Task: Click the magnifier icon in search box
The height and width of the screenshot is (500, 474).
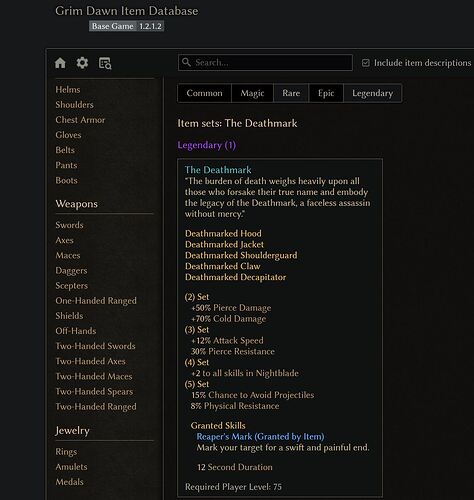Action: pos(186,62)
